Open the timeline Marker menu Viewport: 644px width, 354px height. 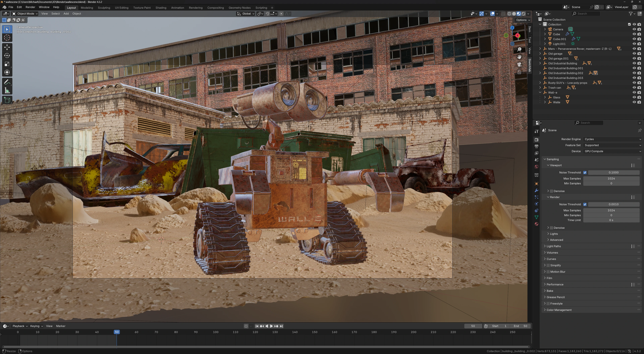(61, 326)
